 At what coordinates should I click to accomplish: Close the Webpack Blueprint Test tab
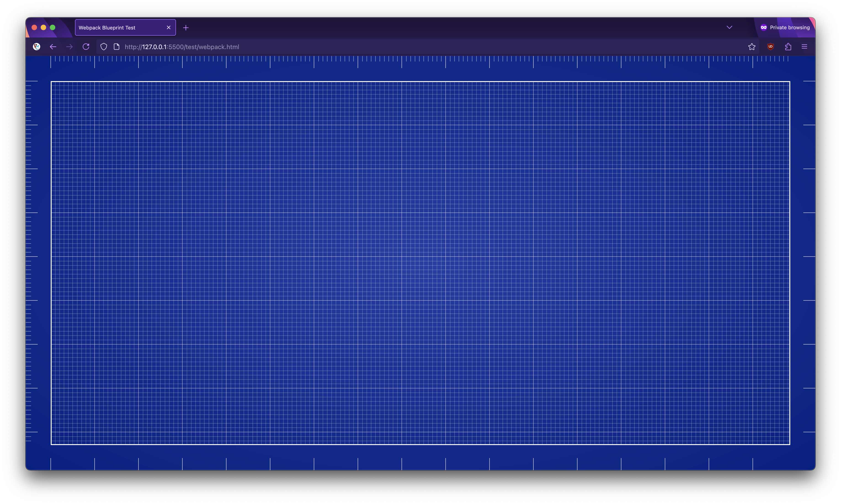tap(168, 27)
